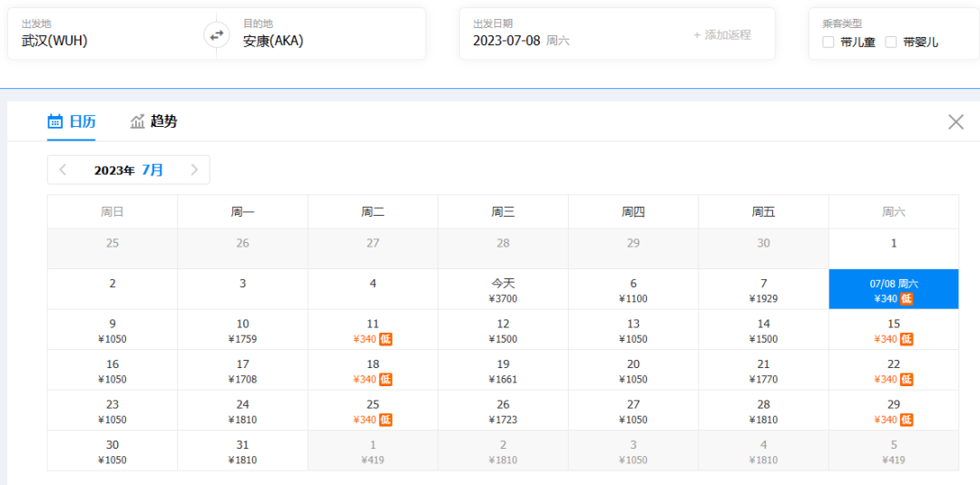The width and height of the screenshot is (980, 485).
Task: Click the trend chart icon beside 趋势
Action: 138,121
